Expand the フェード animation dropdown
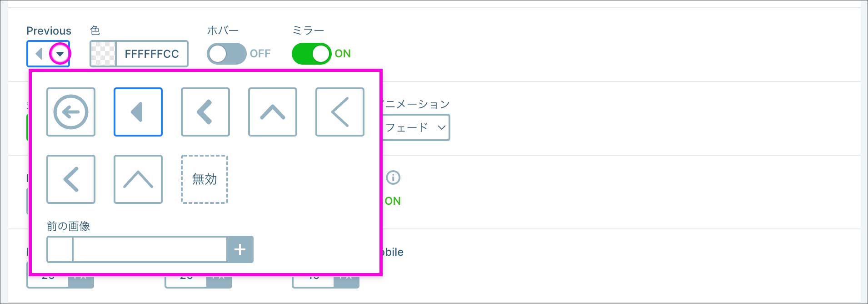This screenshot has height=304, width=868. coord(416,127)
